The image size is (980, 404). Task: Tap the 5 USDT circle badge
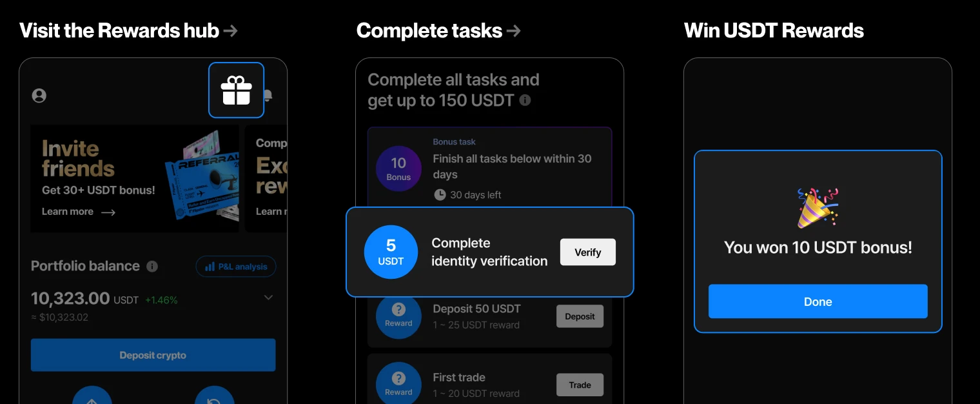click(391, 252)
